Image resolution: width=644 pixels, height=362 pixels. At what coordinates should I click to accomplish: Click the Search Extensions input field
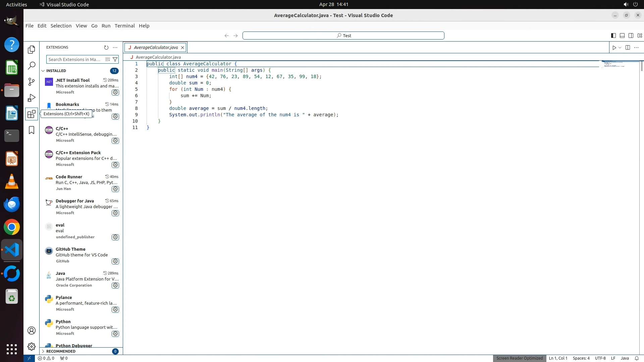tap(74, 59)
